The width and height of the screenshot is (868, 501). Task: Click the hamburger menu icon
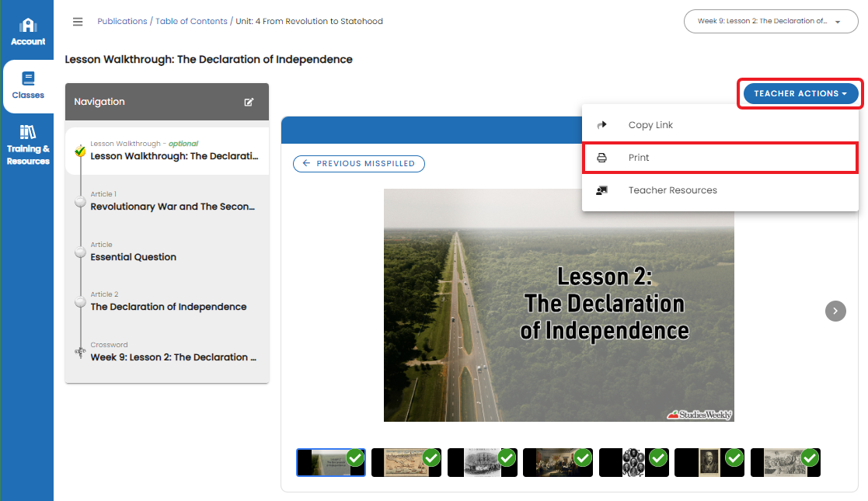[77, 21]
